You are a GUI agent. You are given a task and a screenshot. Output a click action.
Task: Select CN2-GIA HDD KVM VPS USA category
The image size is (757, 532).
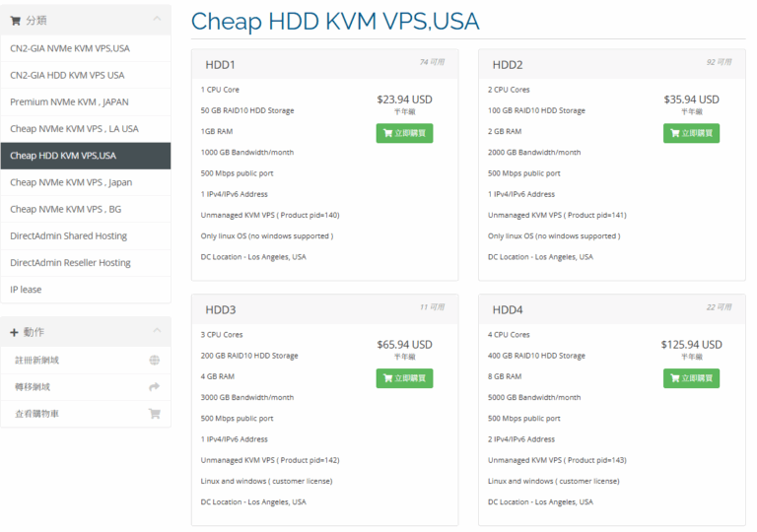pos(86,75)
